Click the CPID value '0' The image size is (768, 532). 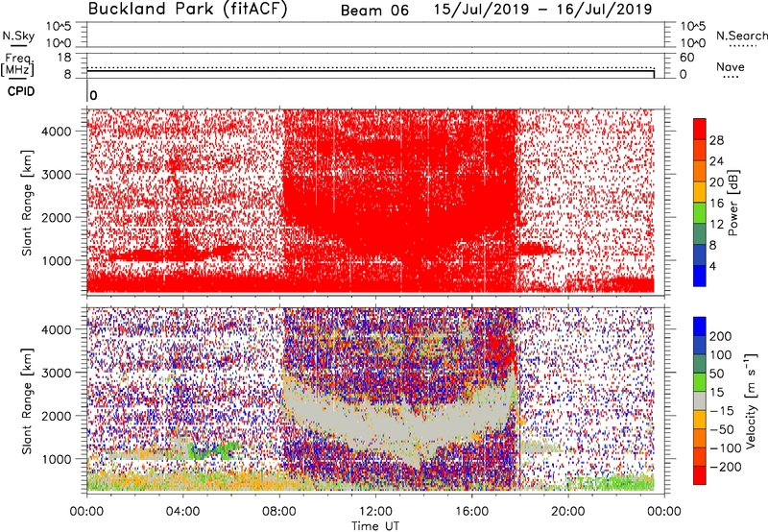coord(93,96)
